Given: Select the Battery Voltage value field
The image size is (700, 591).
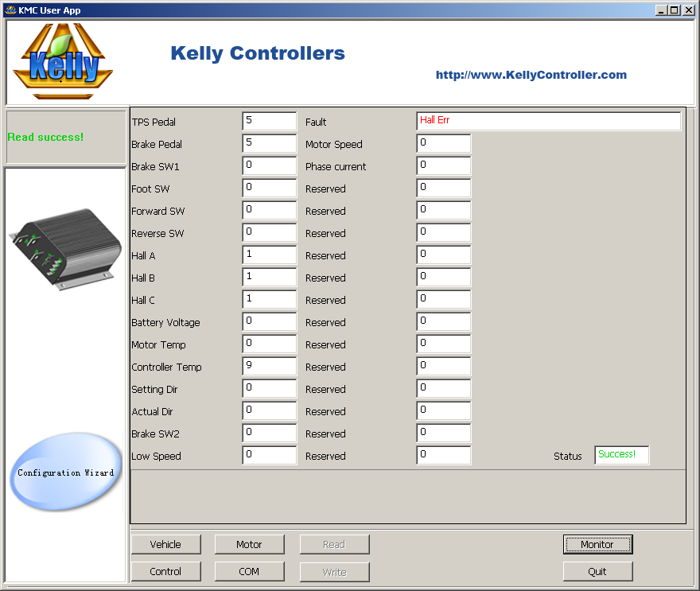Looking at the screenshot, I should [270, 321].
